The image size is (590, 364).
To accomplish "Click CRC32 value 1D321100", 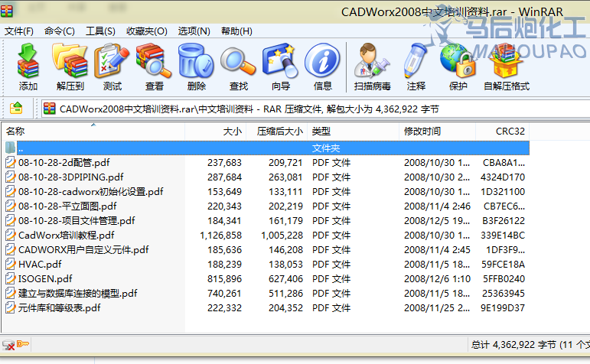I will click(x=503, y=192).
